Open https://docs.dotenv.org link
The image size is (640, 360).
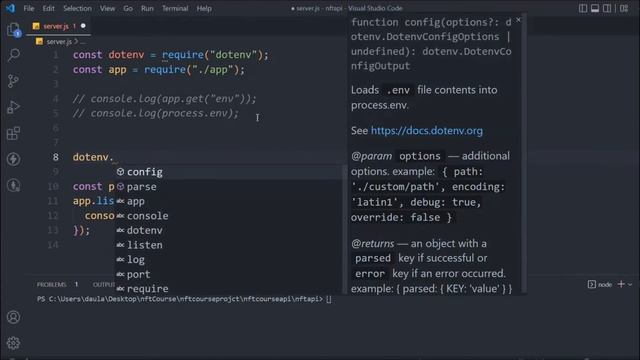click(x=427, y=131)
